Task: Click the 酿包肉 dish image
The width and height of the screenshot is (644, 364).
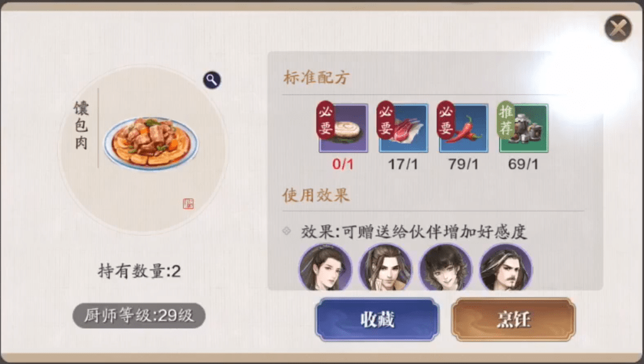Action: 151,143
